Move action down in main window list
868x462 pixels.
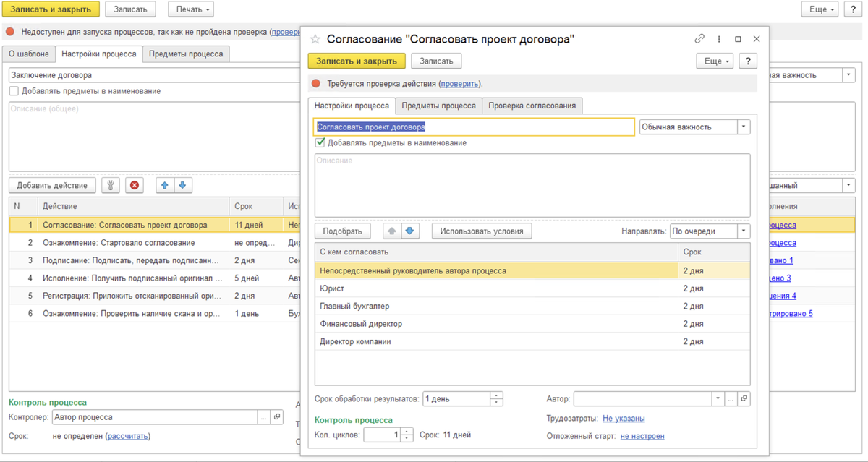point(183,185)
